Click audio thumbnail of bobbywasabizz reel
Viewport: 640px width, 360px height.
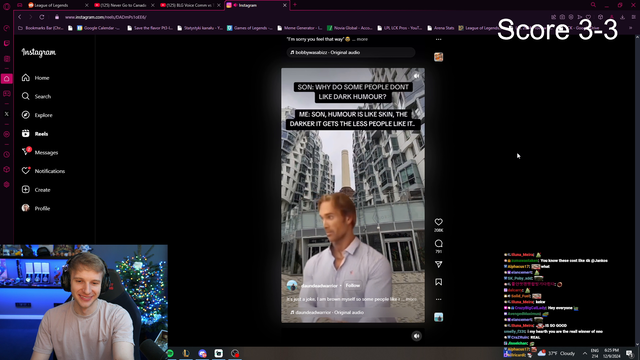[438, 57]
